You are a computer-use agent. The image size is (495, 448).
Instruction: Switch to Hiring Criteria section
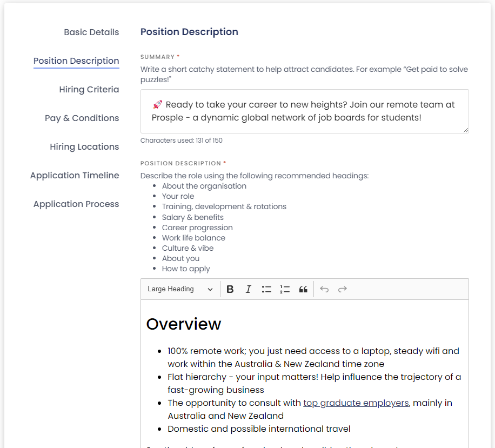tap(89, 90)
